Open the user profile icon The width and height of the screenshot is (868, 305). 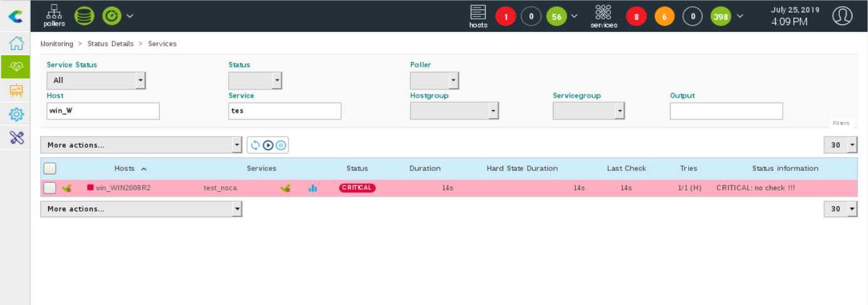point(842,16)
